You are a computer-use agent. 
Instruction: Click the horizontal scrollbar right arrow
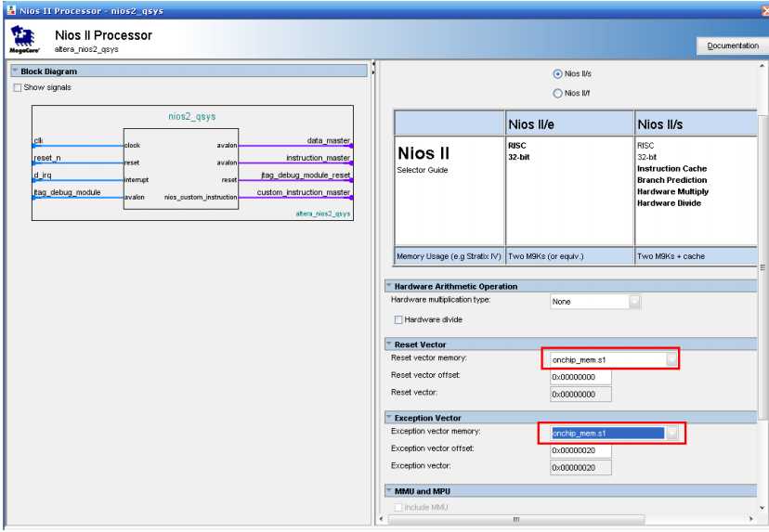(751, 519)
